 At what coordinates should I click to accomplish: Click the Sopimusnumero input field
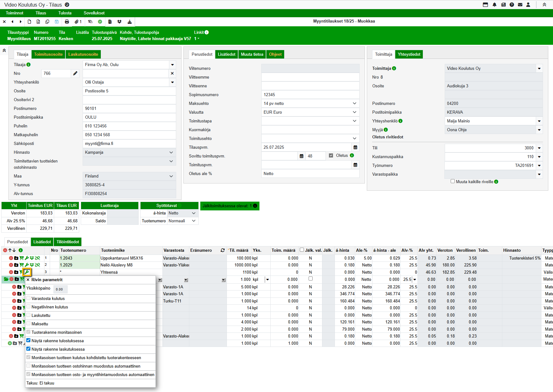pos(310,95)
